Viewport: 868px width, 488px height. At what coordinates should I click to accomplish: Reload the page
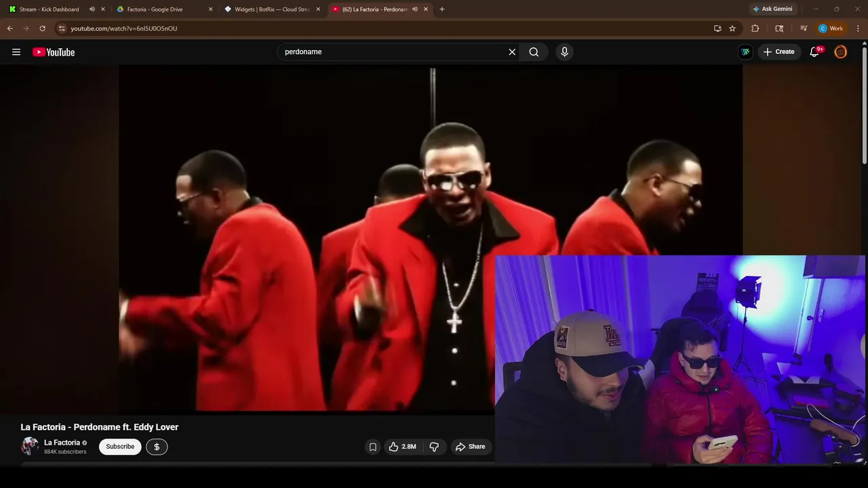pyautogui.click(x=42, y=28)
